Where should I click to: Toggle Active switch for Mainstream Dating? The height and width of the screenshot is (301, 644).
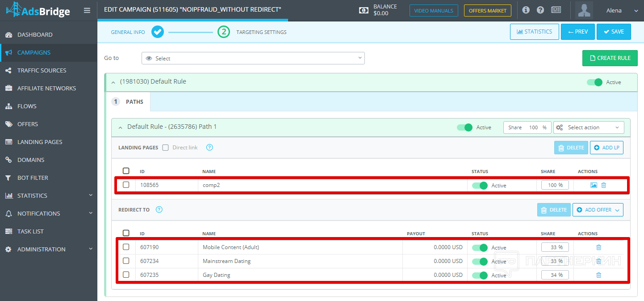tap(480, 262)
